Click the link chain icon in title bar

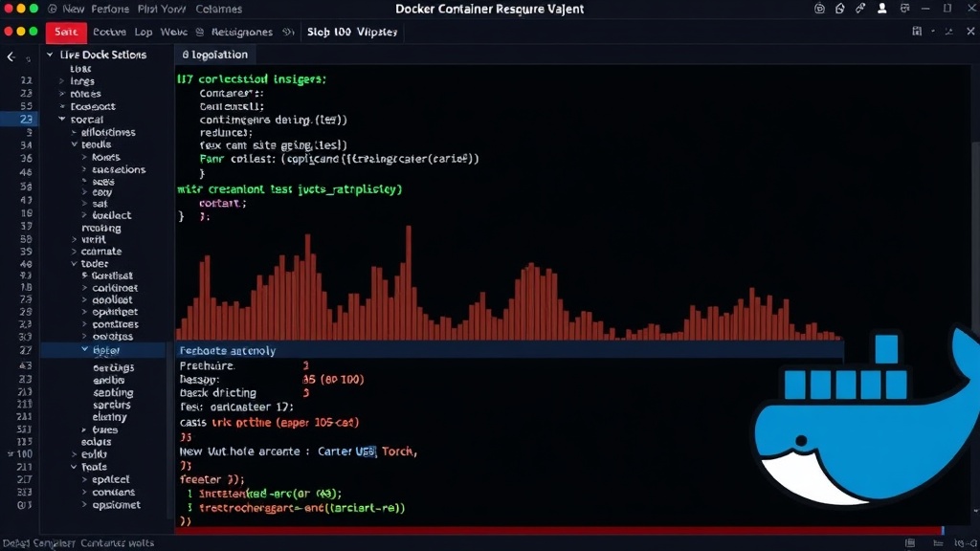tap(860, 9)
